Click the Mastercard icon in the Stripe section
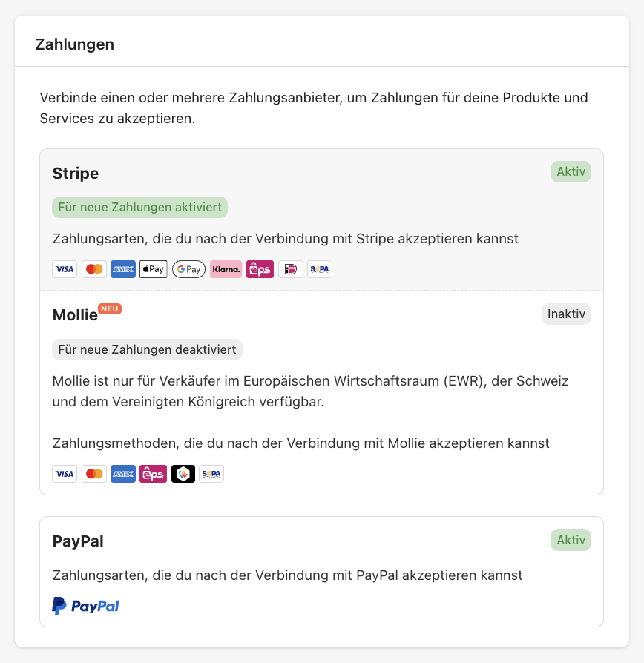The image size is (644, 663). point(94,268)
